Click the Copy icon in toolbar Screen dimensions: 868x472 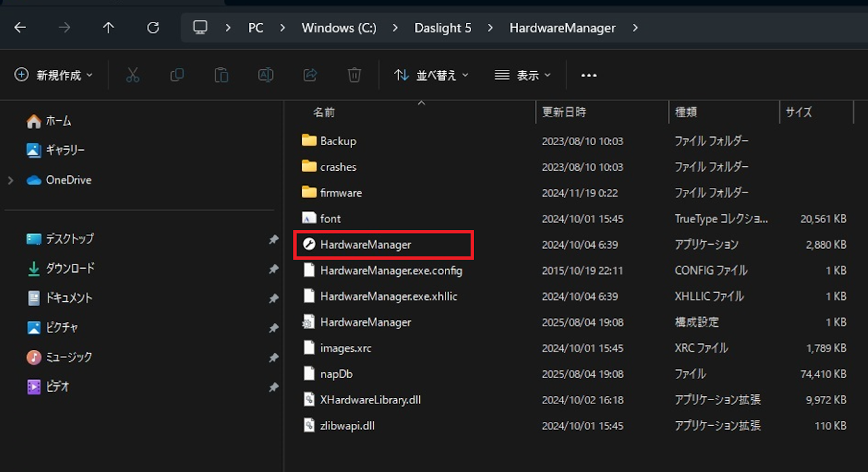tap(177, 75)
